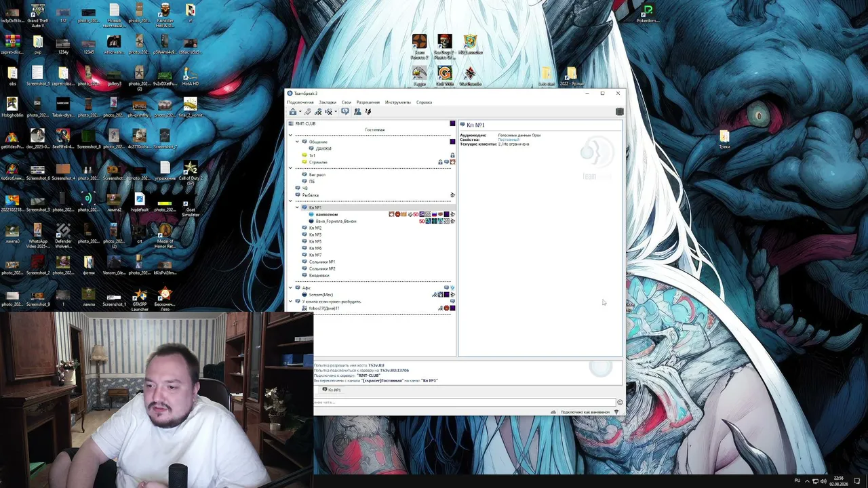Open the Pokerdom desktop shortcut
This screenshot has width=868, height=488.
click(x=648, y=14)
